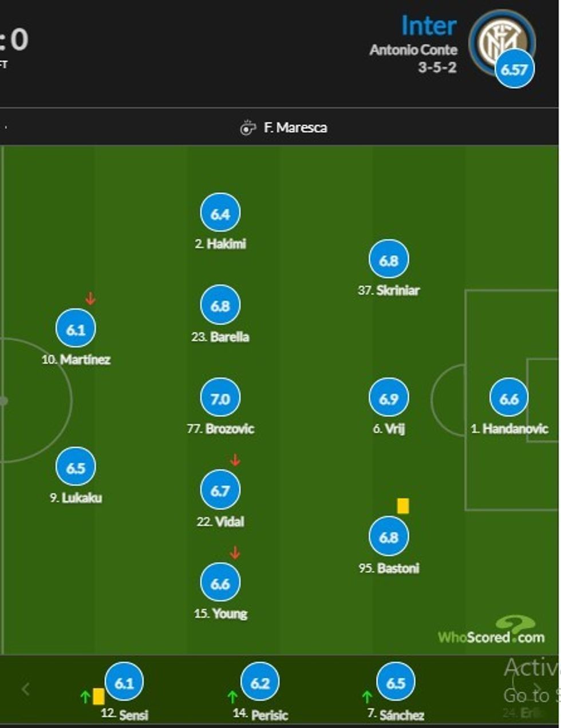The image size is (561, 728).
Task: Select Brozovic's 7.0 rating circle
Action: coord(220,398)
